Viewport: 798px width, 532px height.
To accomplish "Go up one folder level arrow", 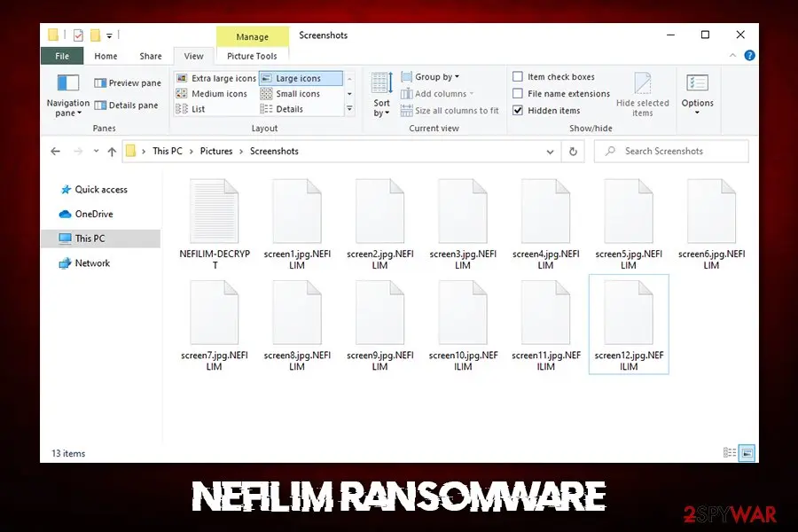I will click(x=112, y=152).
